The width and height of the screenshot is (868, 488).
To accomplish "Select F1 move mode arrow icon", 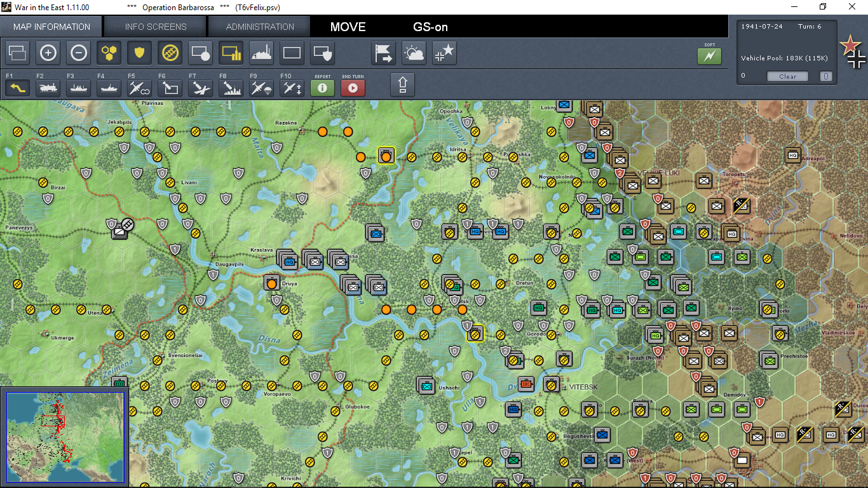I will tap(18, 88).
